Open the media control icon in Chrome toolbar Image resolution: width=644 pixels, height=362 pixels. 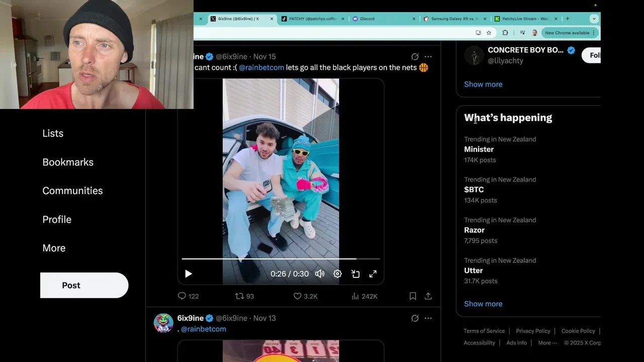522,33
